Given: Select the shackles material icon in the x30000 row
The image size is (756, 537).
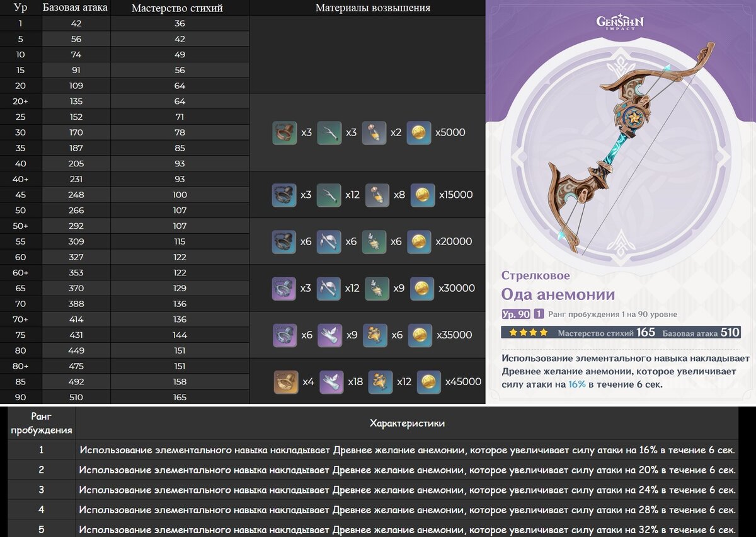Looking at the screenshot, I should click(x=284, y=289).
